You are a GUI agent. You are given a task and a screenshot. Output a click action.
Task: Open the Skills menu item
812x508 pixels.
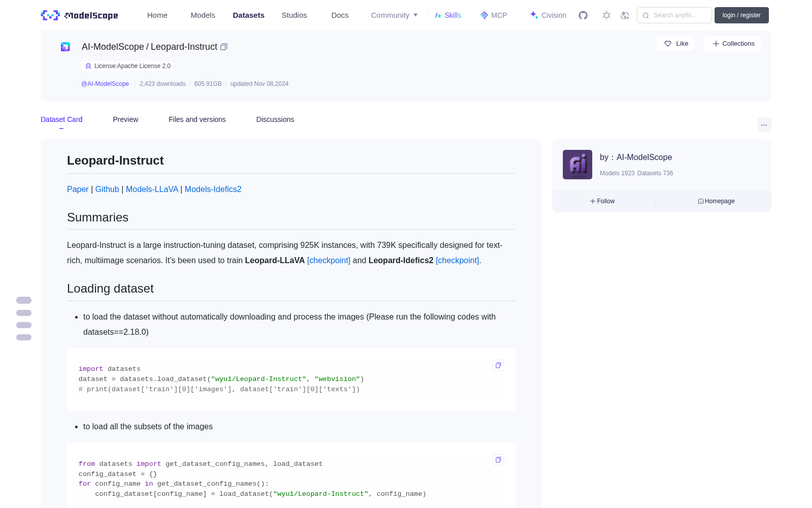[x=448, y=15]
